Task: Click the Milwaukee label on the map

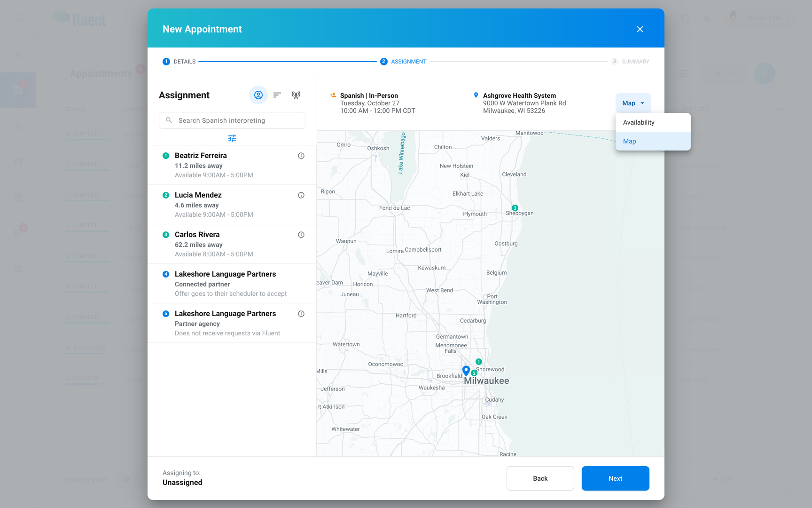Action: (486, 381)
